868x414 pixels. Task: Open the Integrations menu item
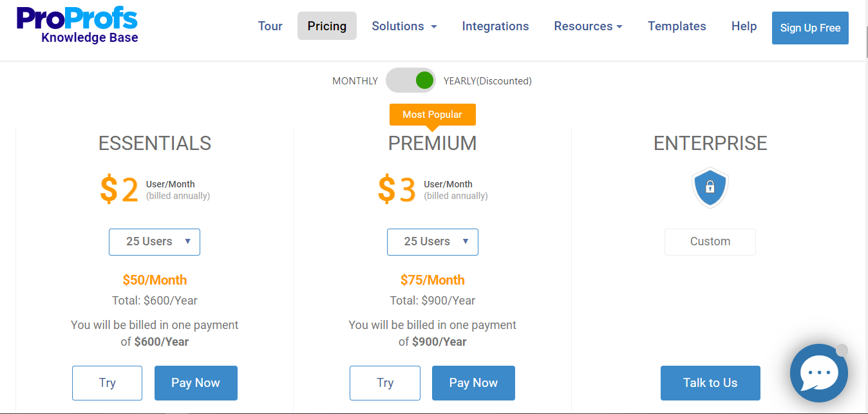coord(495,26)
